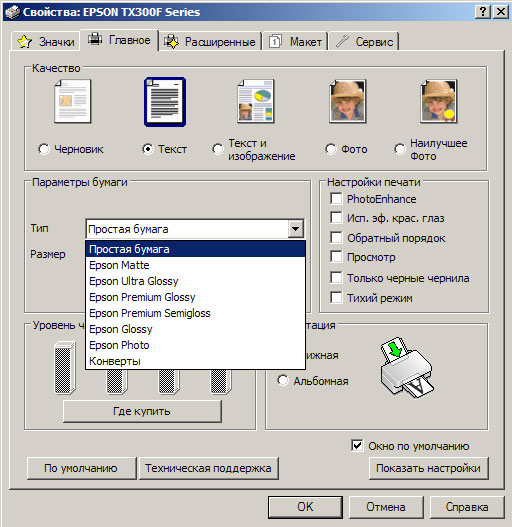The width and height of the screenshot is (512, 527).
Task: Choose Epson Matte paper type
Action: [x=196, y=265]
